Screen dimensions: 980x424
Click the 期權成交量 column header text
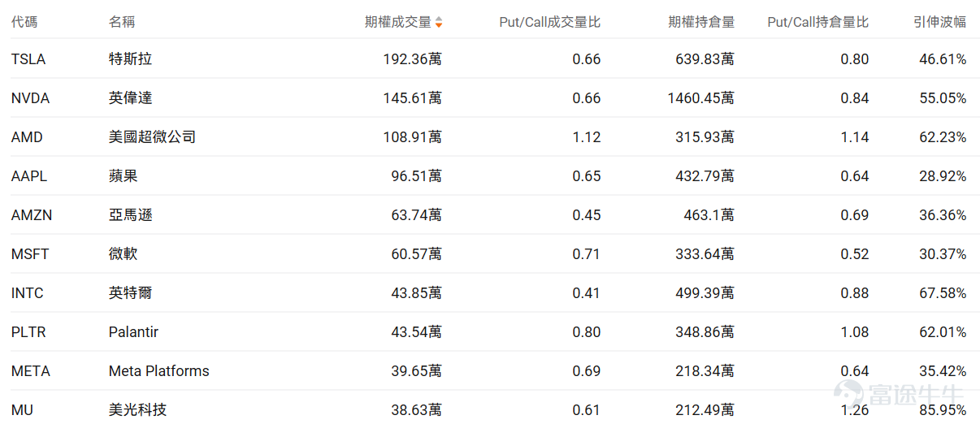point(398,22)
